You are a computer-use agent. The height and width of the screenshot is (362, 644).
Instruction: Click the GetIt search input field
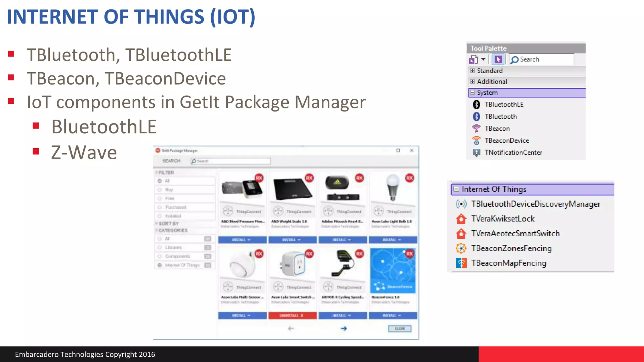[x=231, y=161]
